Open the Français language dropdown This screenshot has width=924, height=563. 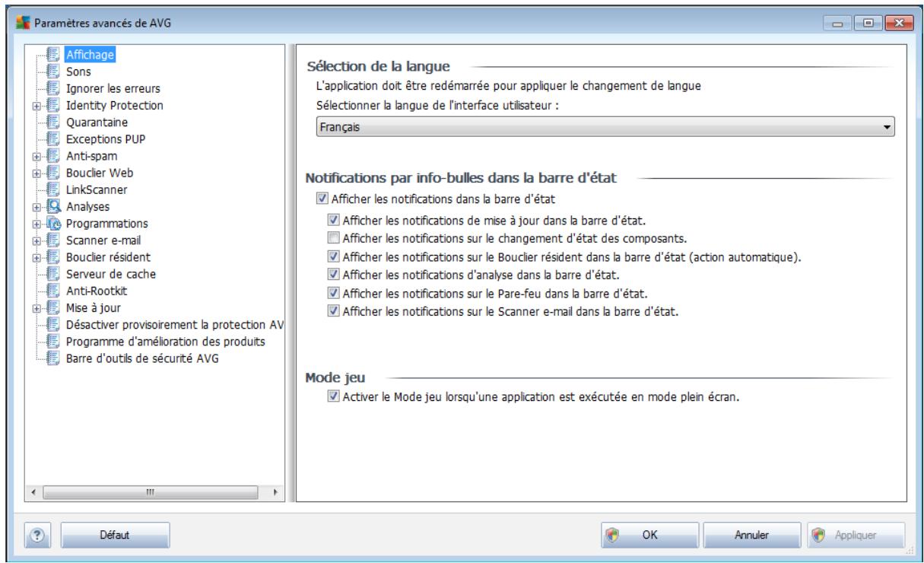click(x=605, y=127)
